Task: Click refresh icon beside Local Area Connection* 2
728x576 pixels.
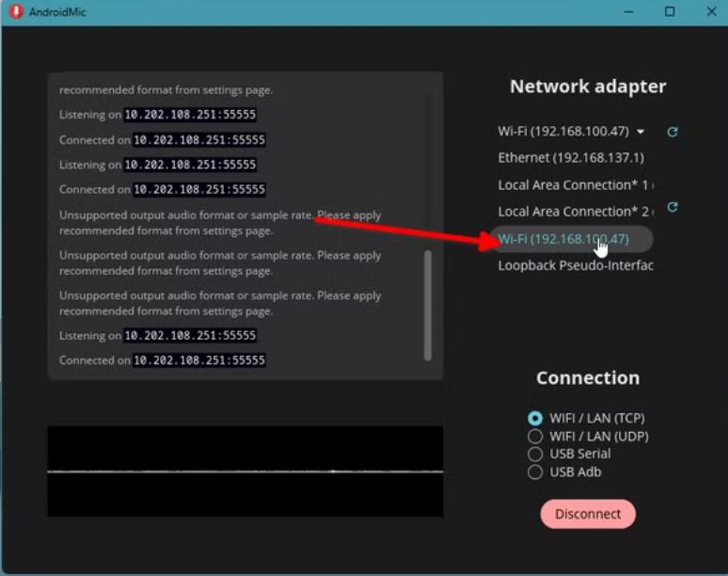Action: 673,207
